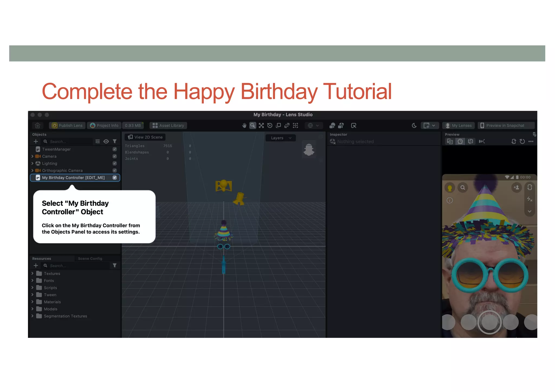
Task: Toggle TweenManager checkbox
Action: 115,149
